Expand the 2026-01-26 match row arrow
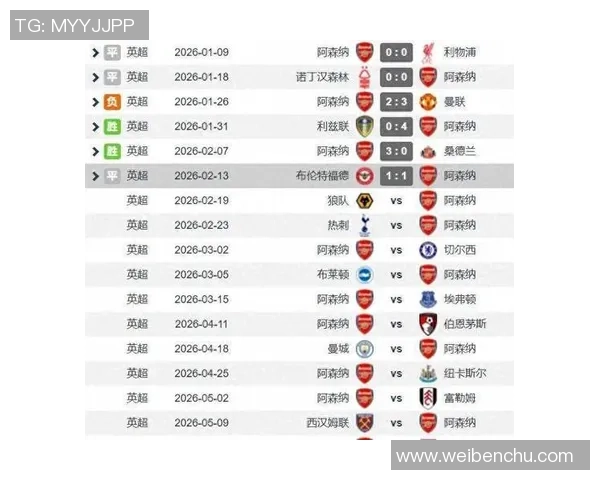Viewport: 600px width, 480px height. click(95, 102)
